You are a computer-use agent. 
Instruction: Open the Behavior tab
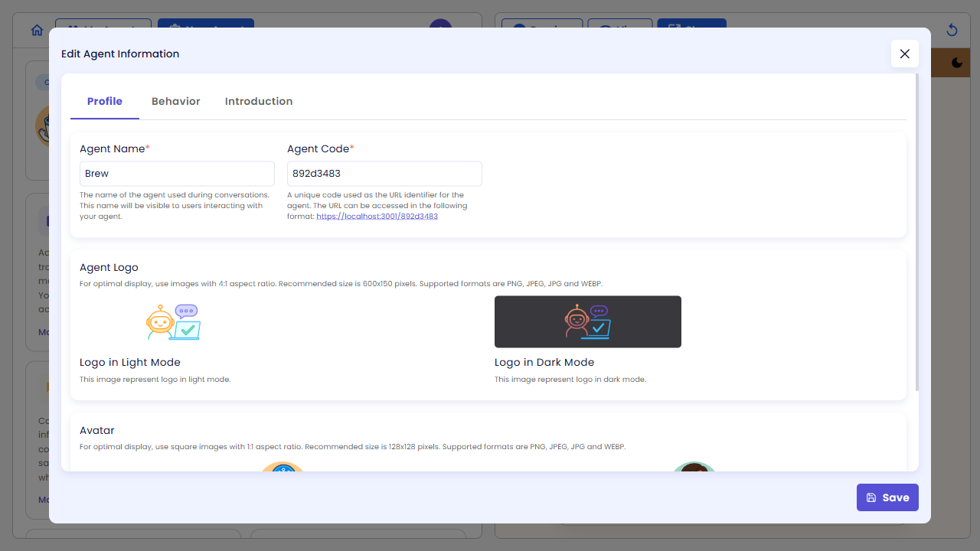click(176, 101)
